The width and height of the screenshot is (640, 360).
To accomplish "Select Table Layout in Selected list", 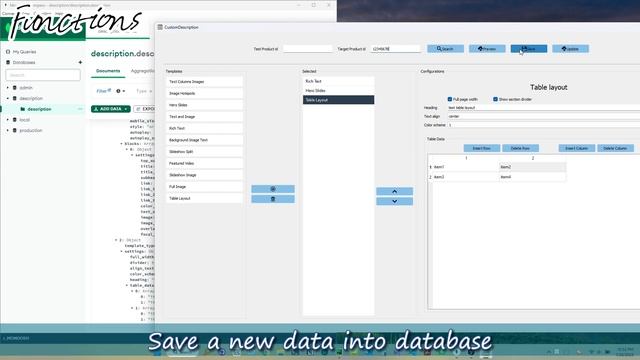I will click(338, 100).
